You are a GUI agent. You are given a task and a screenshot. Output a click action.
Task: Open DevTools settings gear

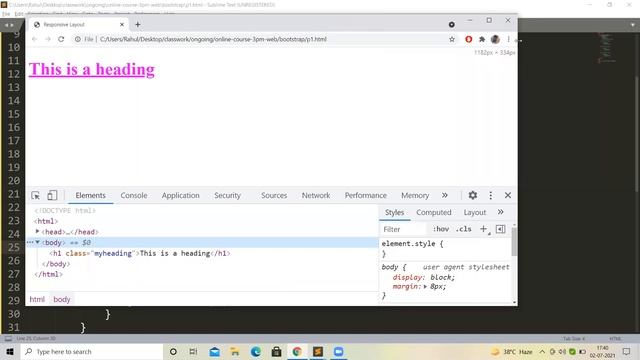(x=473, y=196)
